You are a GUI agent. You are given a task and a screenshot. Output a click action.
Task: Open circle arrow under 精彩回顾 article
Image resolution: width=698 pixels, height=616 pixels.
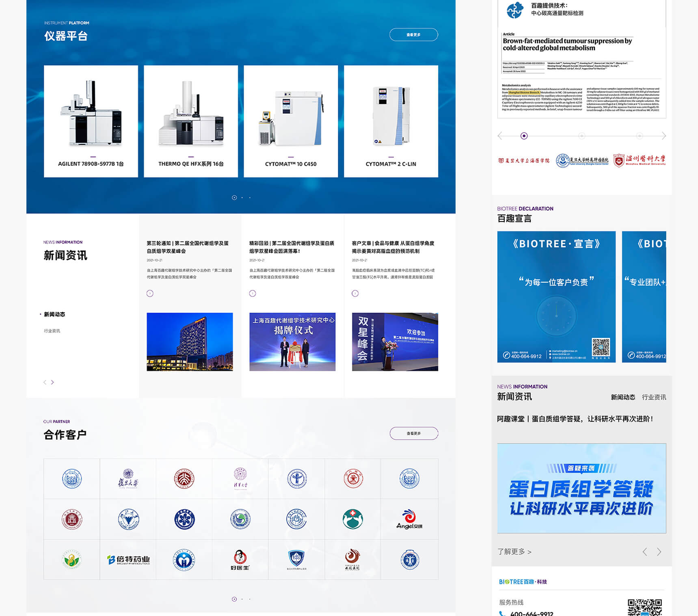[x=253, y=293]
